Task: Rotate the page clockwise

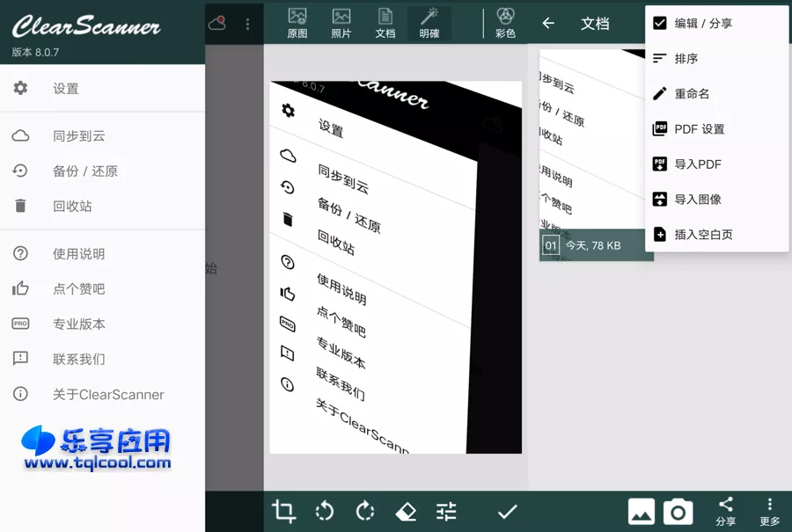Action: pyautogui.click(x=364, y=511)
